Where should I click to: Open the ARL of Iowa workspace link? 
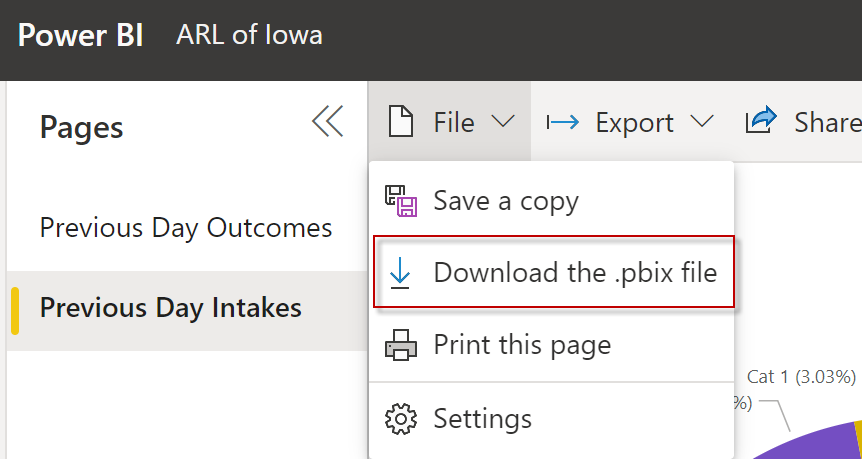point(249,36)
